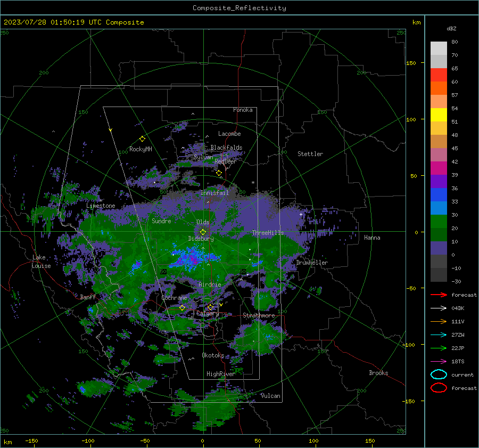Viewport: 479px width, 448px height.
Task: Click the 51 dBZ yellow color swatch
Action: coord(439,115)
